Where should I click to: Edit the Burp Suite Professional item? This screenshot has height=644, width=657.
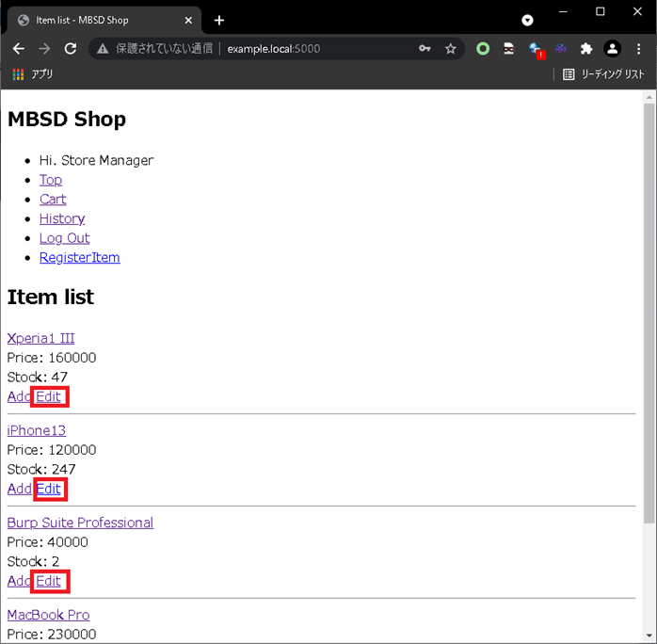[x=49, y=581]
